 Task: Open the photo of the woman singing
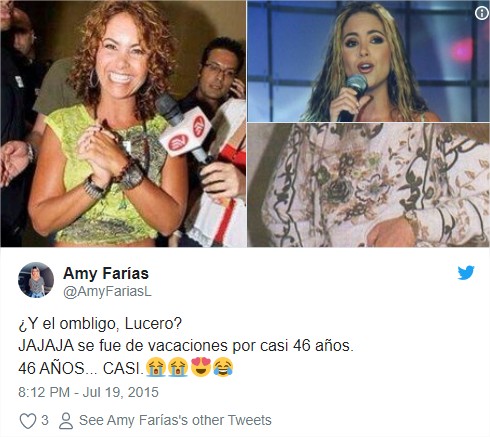point(369,61)
